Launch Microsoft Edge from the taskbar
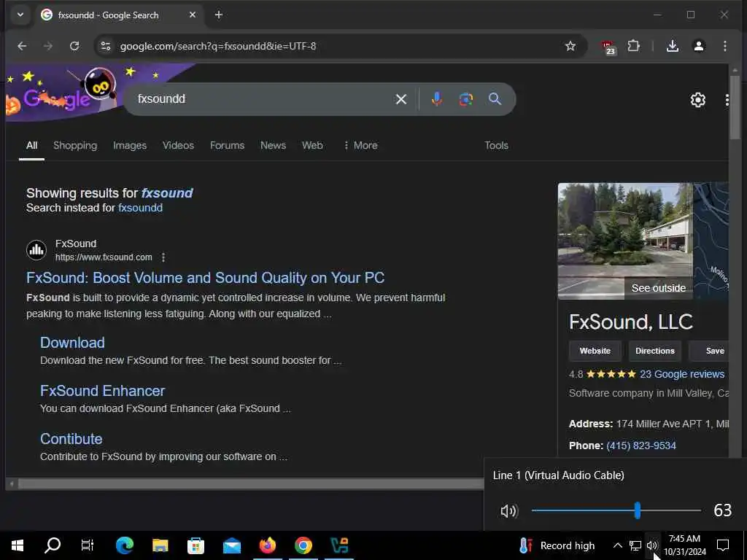Viewport: 747px width, 560px height. [x=125, y=545]
